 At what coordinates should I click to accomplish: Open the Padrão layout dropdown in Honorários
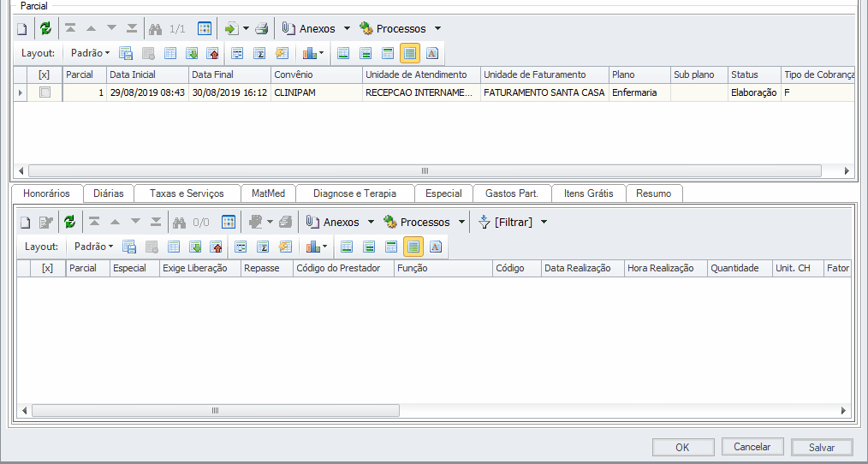tap(93, 247)
